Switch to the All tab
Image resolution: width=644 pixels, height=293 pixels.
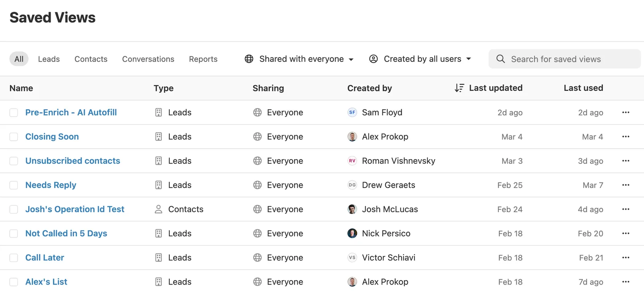19,59
